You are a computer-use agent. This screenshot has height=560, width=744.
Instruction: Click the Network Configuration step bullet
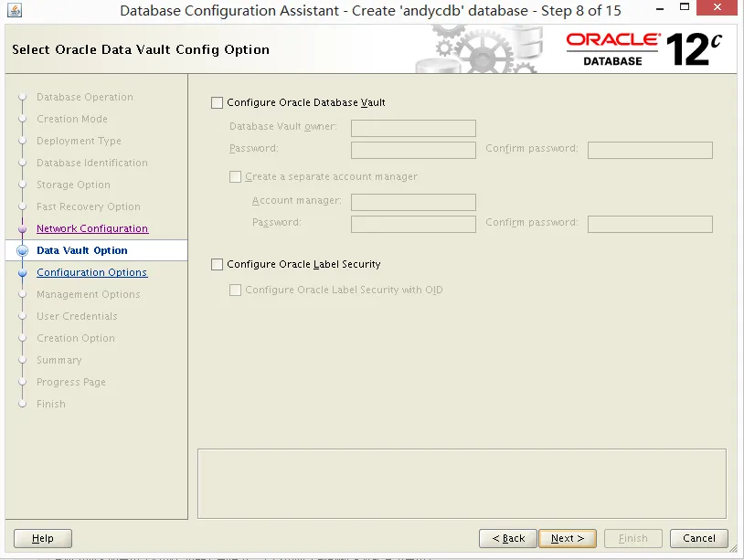click(22, 229)
